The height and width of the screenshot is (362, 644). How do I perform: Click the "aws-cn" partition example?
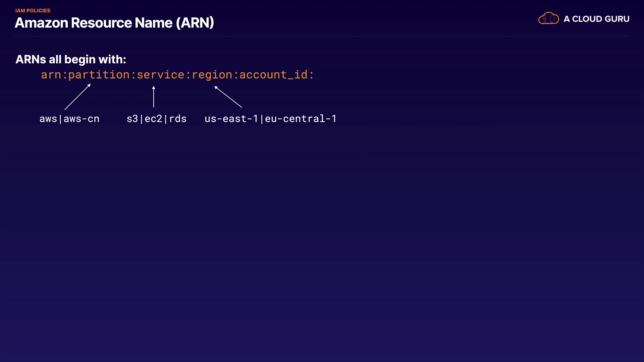point(82,119)
